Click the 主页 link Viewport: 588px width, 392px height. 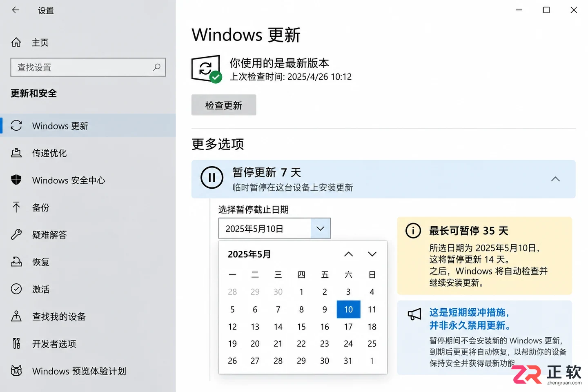click(40, 42)
